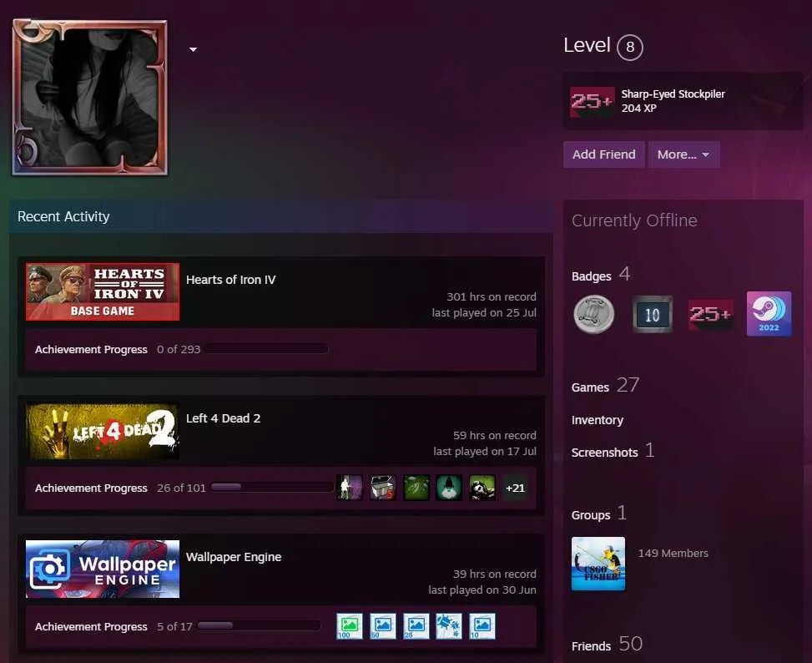Open the Left 4 Dead 2 game banner
This screenshot has height=663, width=812.
103,430
